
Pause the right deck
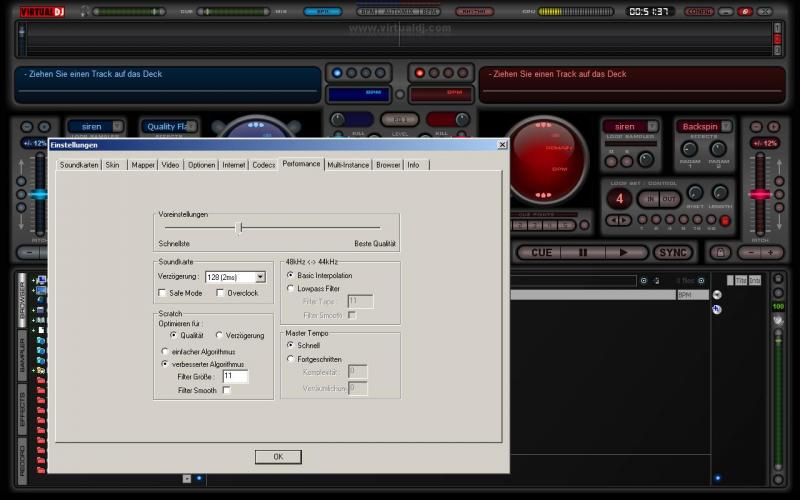tap(583, 253)
